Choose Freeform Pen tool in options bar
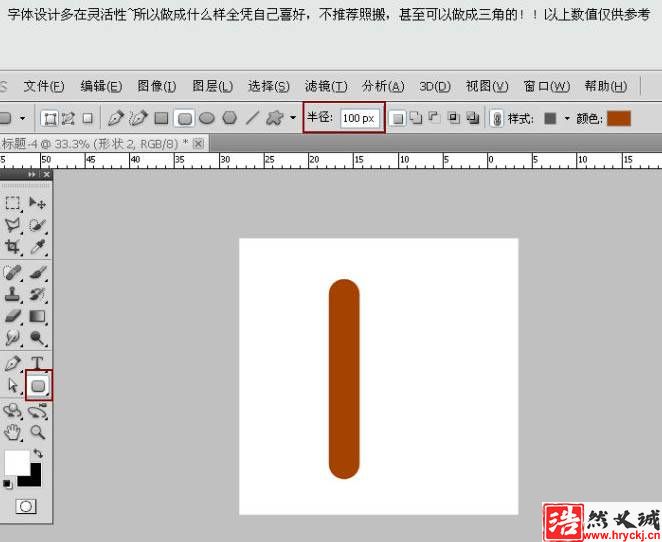662x542 pixels. [138, 119]
